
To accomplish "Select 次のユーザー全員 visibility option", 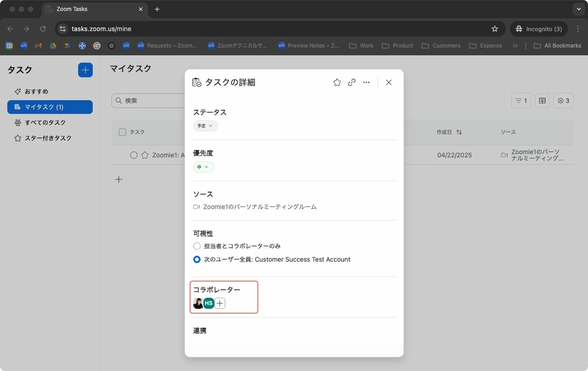I will click(197, 259).
